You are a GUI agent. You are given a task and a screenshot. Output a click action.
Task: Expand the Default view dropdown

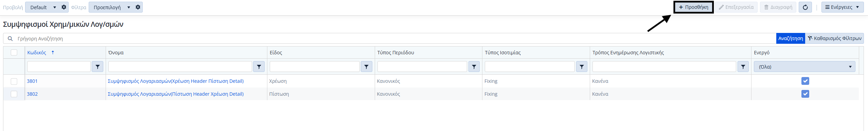[x=42, y=7]
